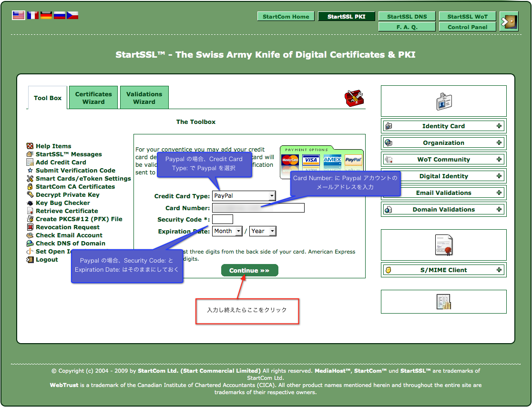Click the identity badge icon in right panel

pyautogui.click(x=444, y=101)
